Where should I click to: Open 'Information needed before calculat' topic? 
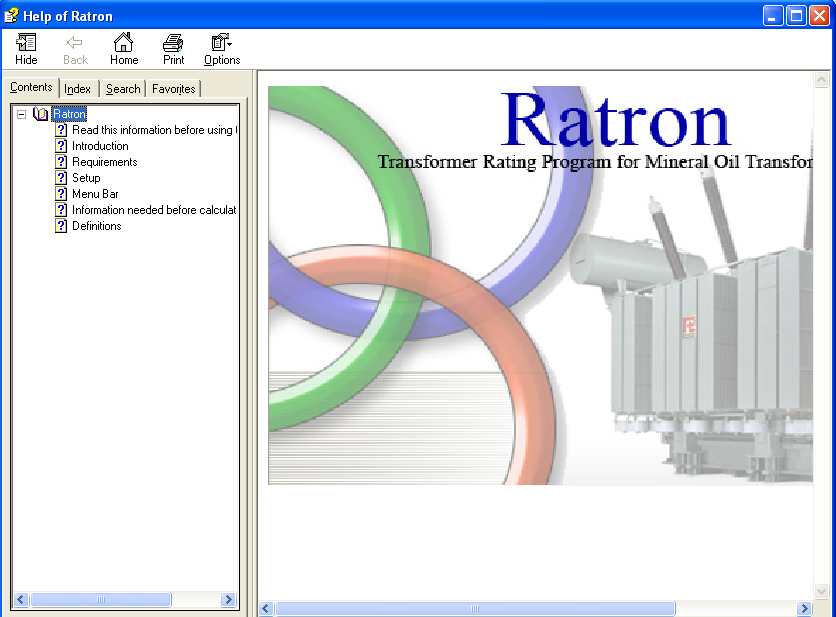[x=154, y=210]
